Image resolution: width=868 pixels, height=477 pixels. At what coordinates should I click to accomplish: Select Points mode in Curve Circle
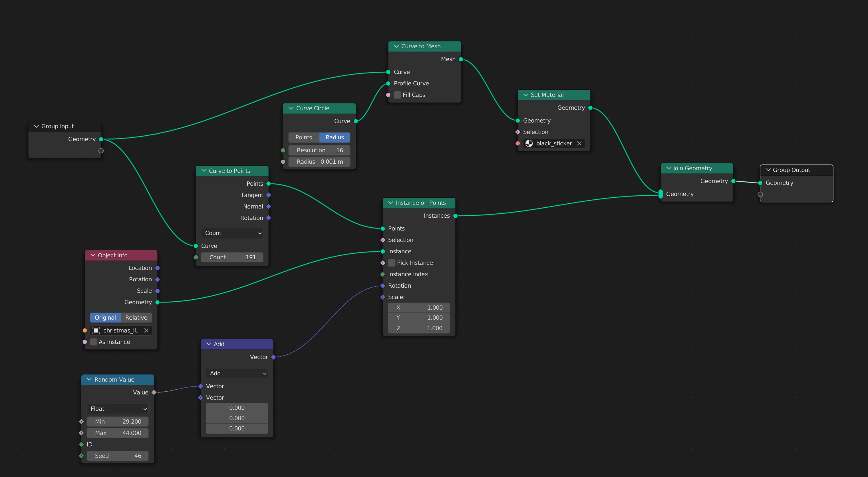[304, 138]
